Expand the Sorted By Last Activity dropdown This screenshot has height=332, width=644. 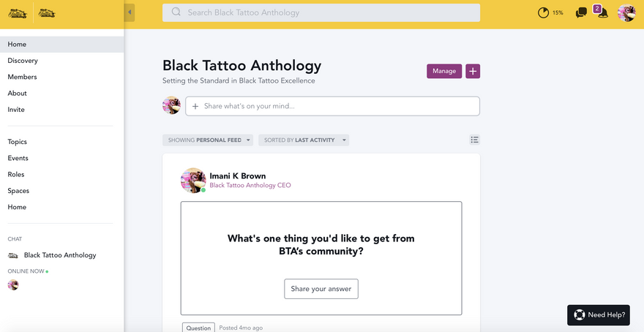pos(303,140)
